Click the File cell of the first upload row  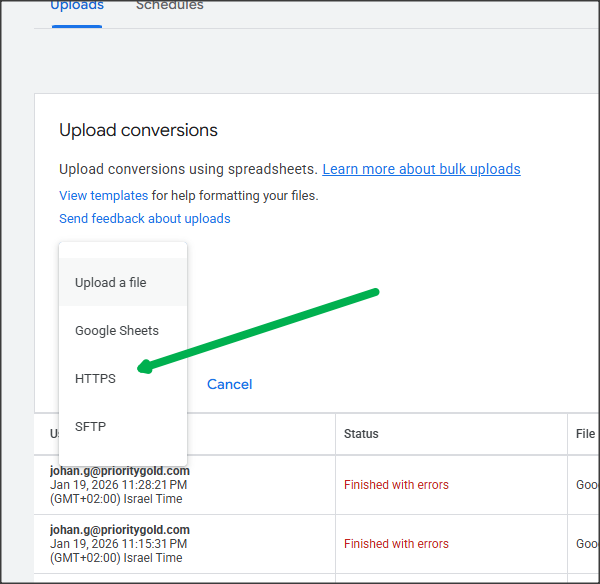click(x=586, y=484)
